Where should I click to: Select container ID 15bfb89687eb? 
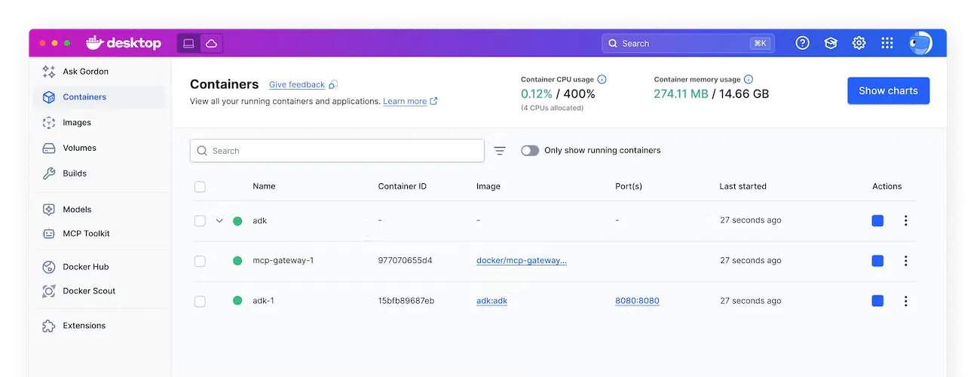[x=406, y=301]
